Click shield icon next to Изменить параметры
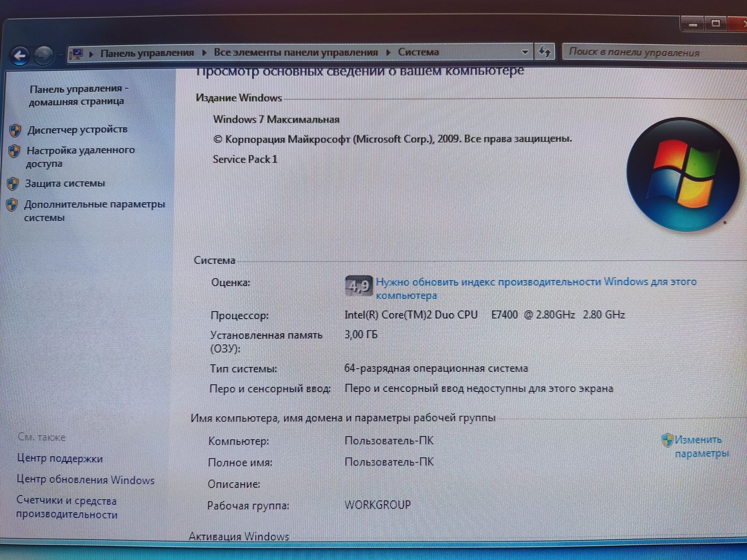747x560 pixels. coord(667,440)
